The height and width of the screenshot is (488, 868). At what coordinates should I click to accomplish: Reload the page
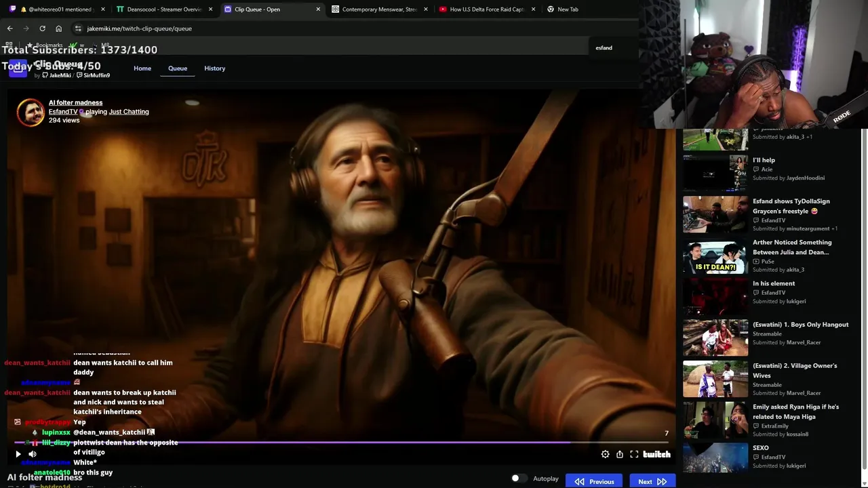coord(42,28)
